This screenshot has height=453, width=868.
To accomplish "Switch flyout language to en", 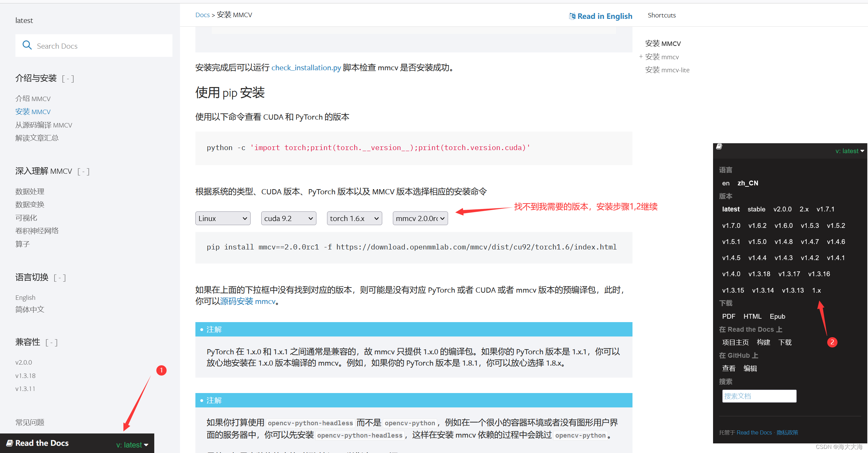I will click(x=726, y=183).
